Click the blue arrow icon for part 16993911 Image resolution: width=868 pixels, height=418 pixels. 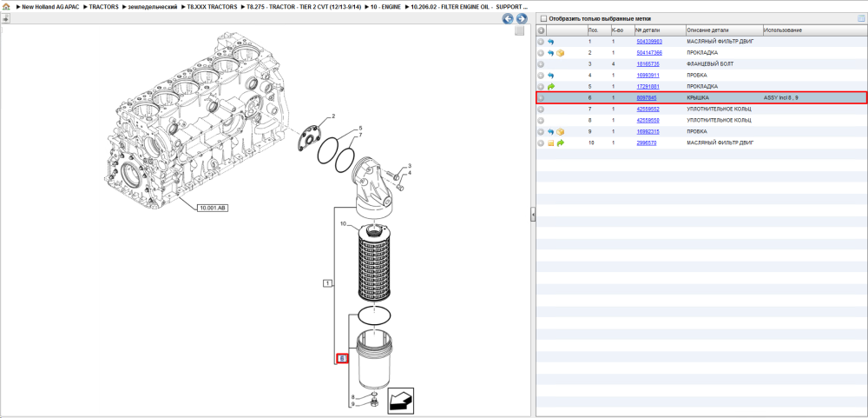click(x=551, y=76)
